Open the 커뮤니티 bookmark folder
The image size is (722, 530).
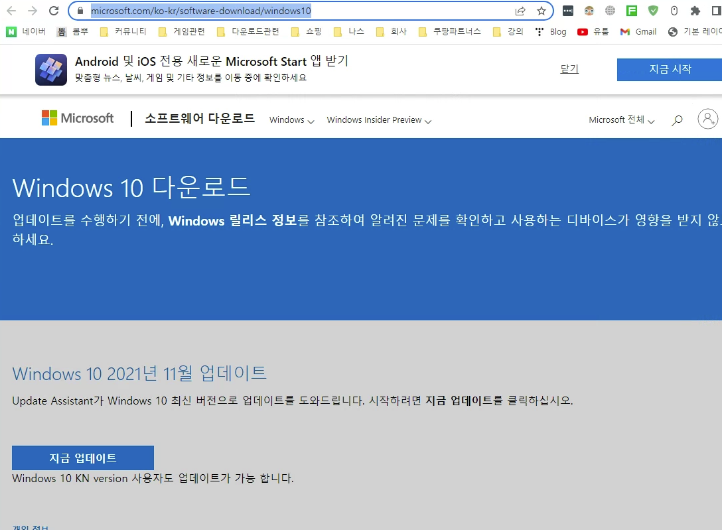coord(123,31)
